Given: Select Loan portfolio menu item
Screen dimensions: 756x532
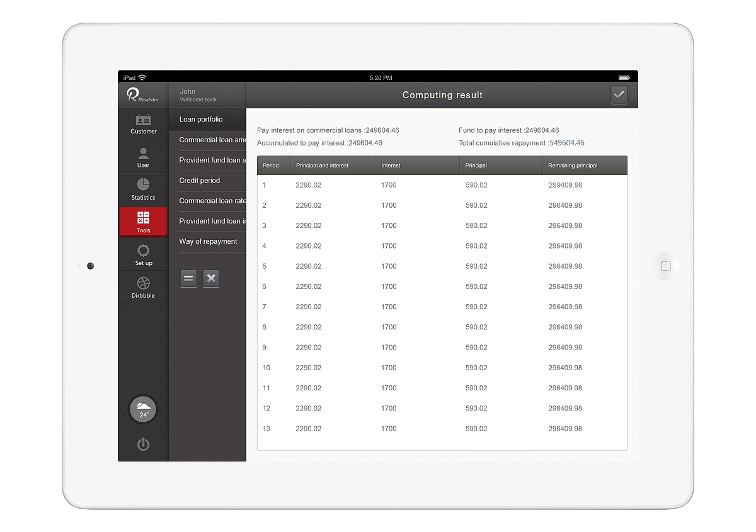Looking at the screenshot, I should (x=207, y=120).
